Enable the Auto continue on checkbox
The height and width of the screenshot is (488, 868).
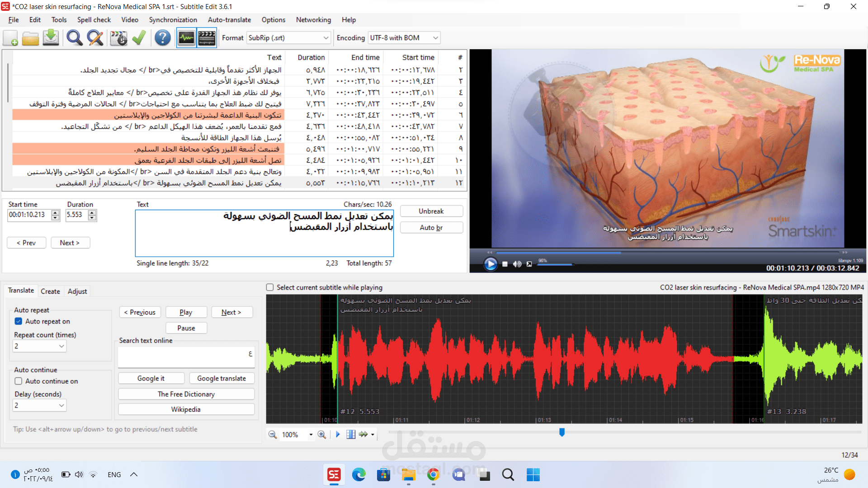point(19,381)
